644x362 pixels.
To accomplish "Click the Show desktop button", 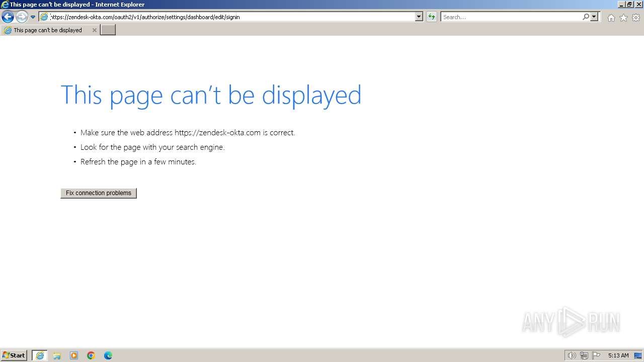I will 638,355.
